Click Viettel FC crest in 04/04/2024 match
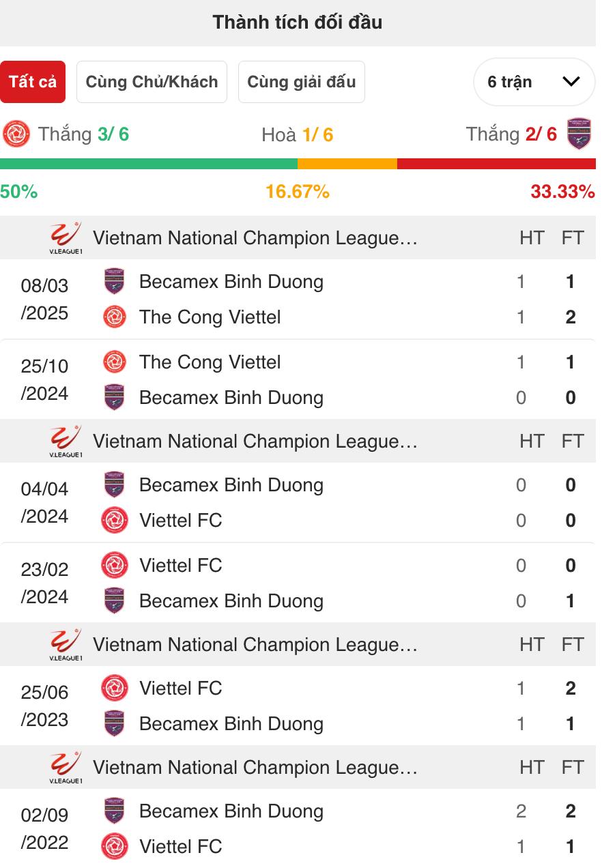Image resolution: width=602 pixels, height=868 pixels. click(x=115, y=521)
